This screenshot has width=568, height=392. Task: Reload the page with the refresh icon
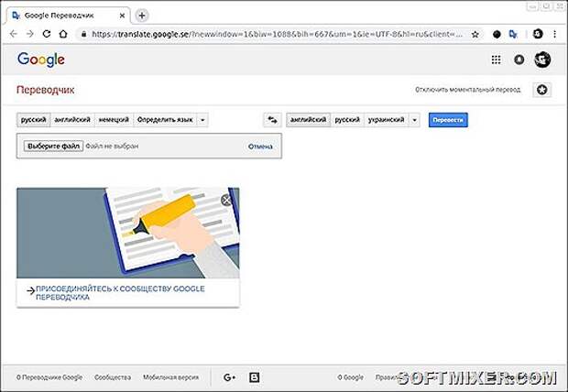coord(47,34)
